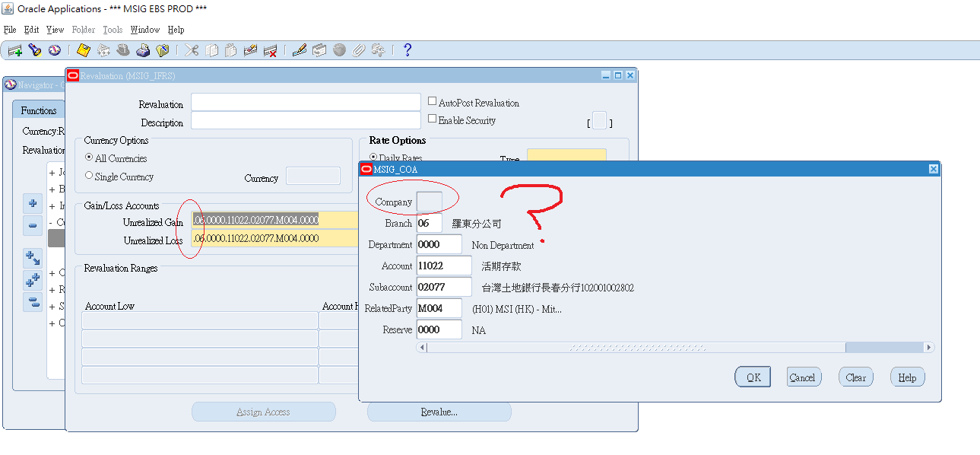Click the Translations globe icon
Viewport: 980px width, 455px height.
pos(339,50)
